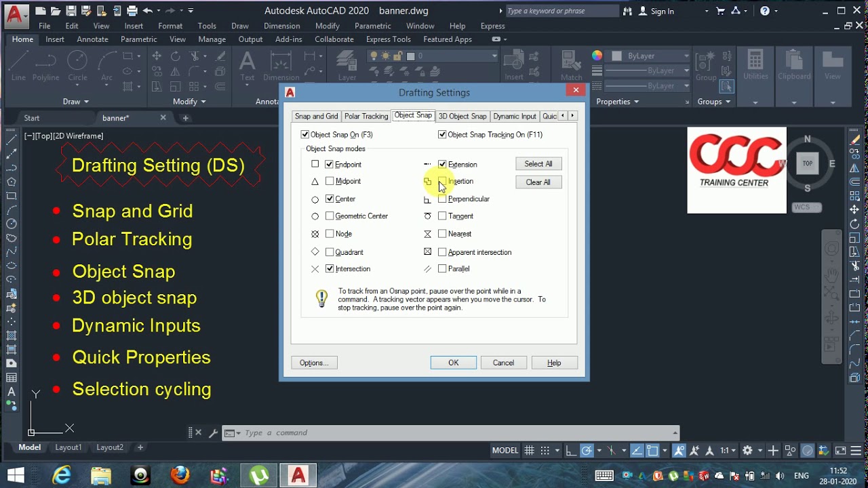Open the Annotate ribbon tab
This screenshot has height=488, width=868.
coord(92,39)
